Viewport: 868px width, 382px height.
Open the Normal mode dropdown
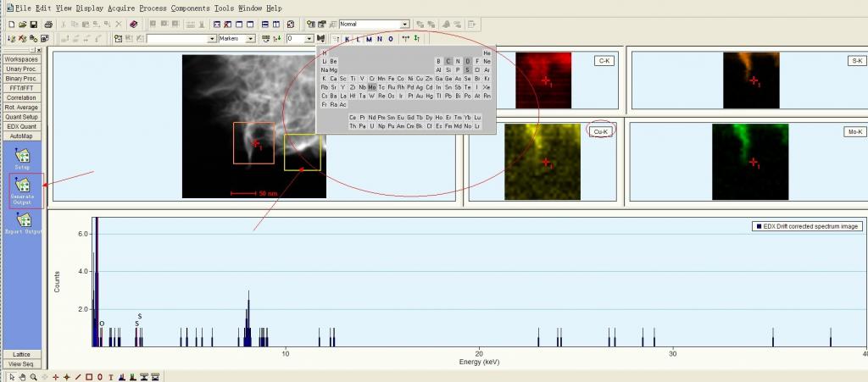click(404, 25)
